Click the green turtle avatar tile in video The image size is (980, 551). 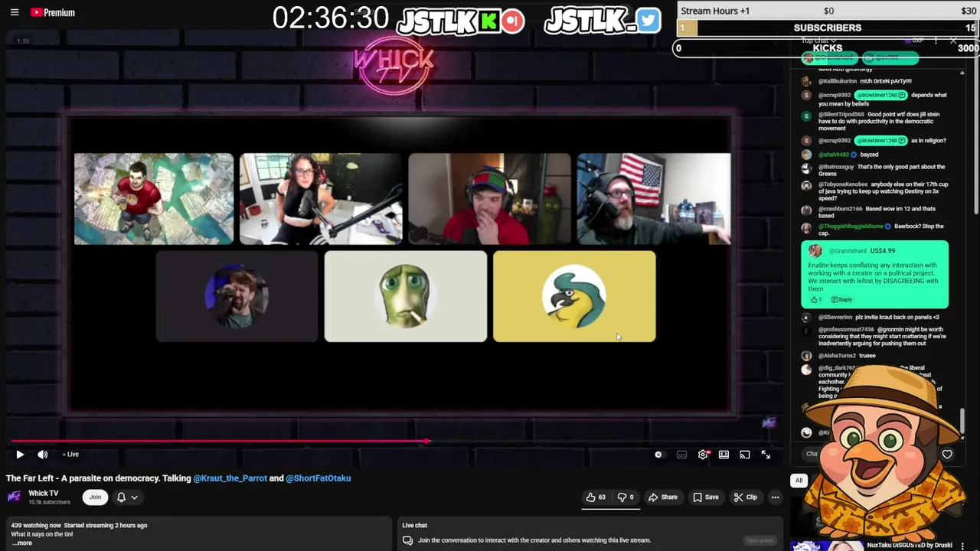pyautogui.click(x=406, y=296)
